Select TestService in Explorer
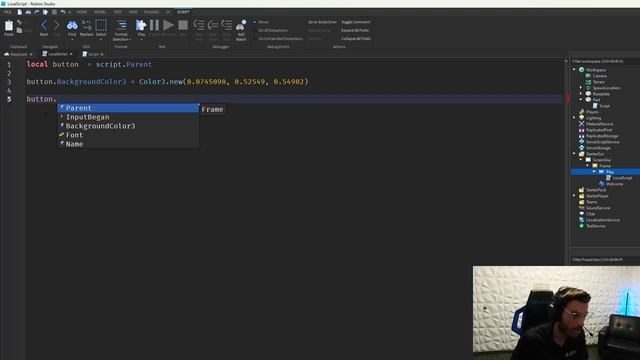 coord(596,226)
